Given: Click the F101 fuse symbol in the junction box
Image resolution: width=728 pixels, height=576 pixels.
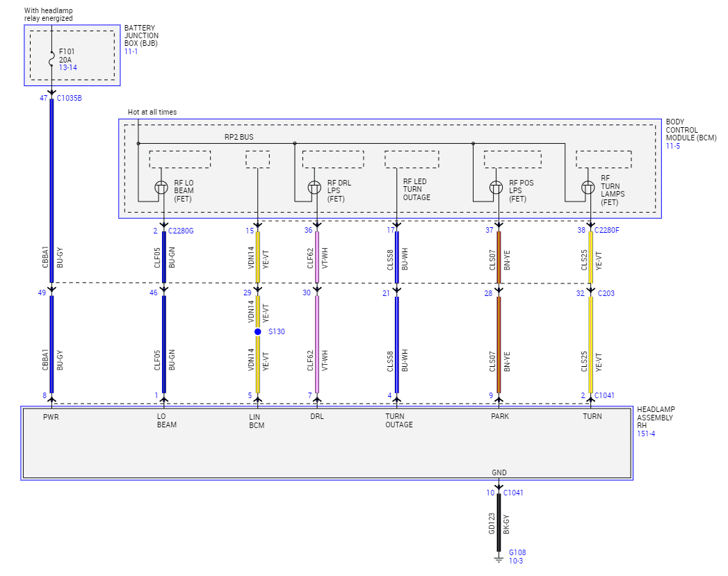Looking at the screenshot, I should [51, 59].
